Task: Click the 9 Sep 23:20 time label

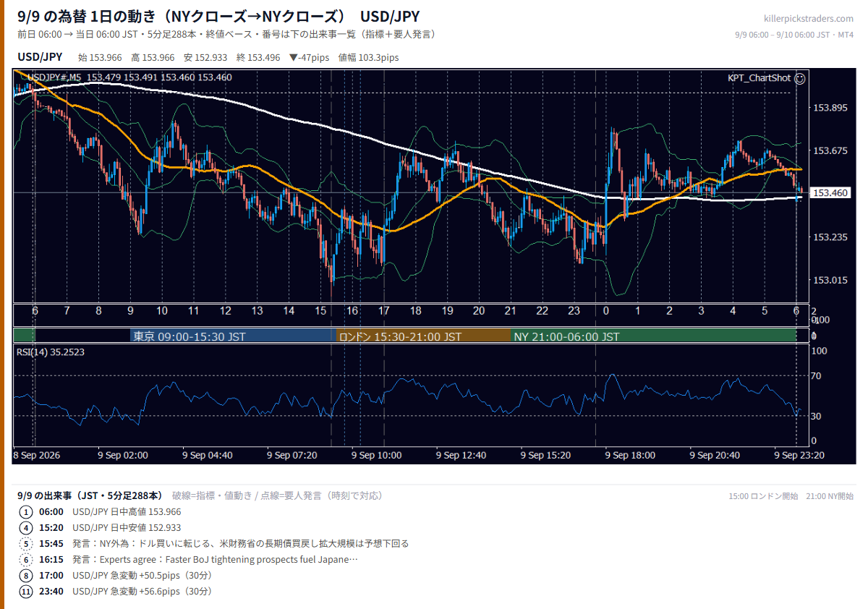Action: coord(799,455)
